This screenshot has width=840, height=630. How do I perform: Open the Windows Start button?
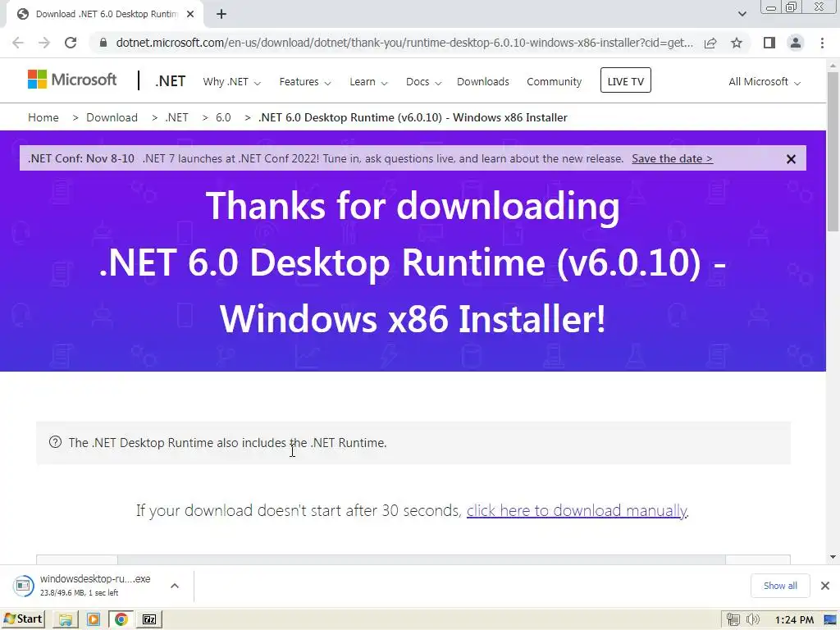[23, 619]
